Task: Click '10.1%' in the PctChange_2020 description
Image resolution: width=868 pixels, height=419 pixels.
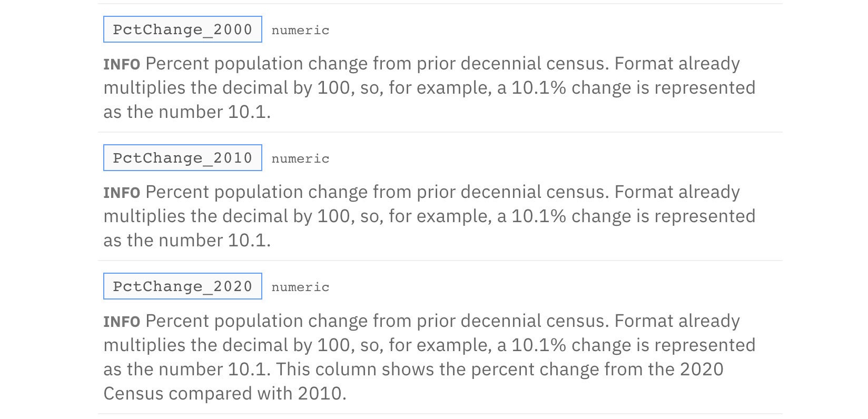Action: point(539,345)
